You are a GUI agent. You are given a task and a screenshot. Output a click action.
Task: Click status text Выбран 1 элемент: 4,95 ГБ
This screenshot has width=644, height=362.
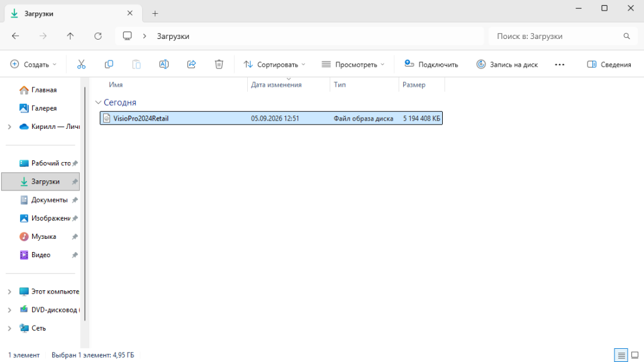(93, 355)
